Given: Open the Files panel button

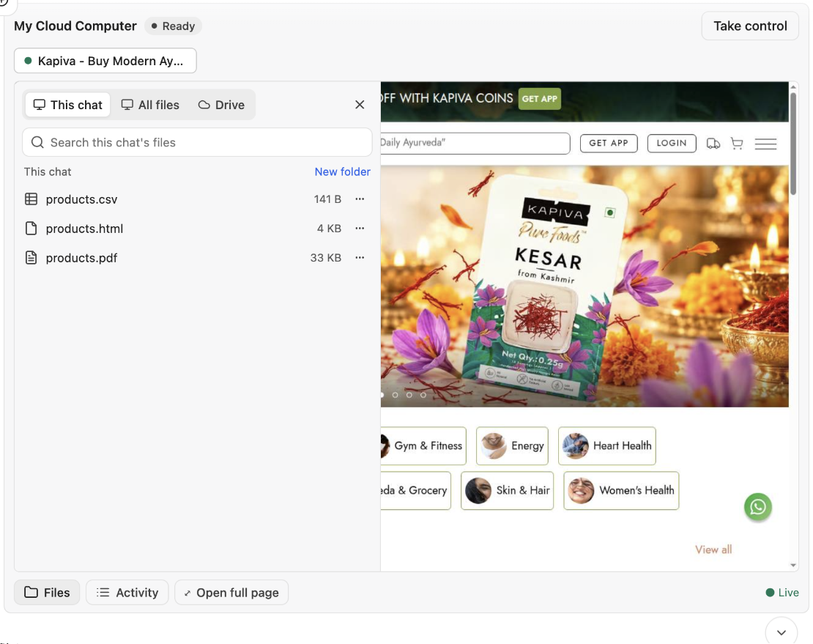Looking at the screenshot, I should tap(47, 592).
